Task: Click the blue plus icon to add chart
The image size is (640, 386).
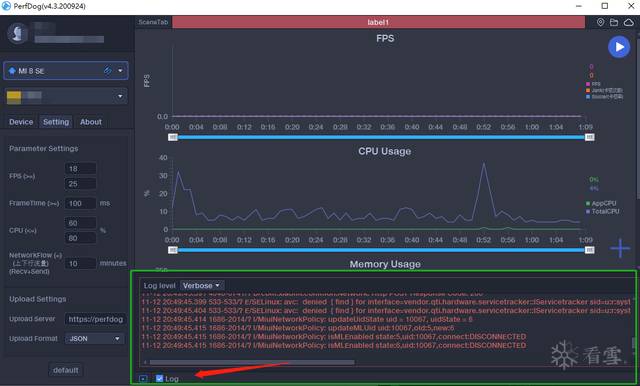Action: 620,248
